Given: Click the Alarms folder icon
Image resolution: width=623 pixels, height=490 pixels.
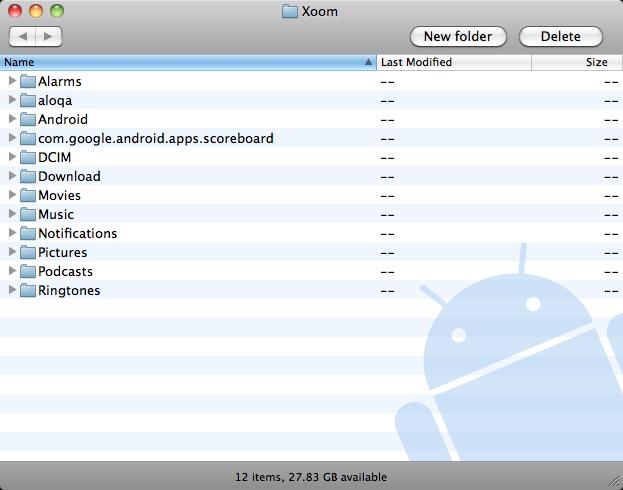Looking at the screenshot, I should tap(28, 81).
